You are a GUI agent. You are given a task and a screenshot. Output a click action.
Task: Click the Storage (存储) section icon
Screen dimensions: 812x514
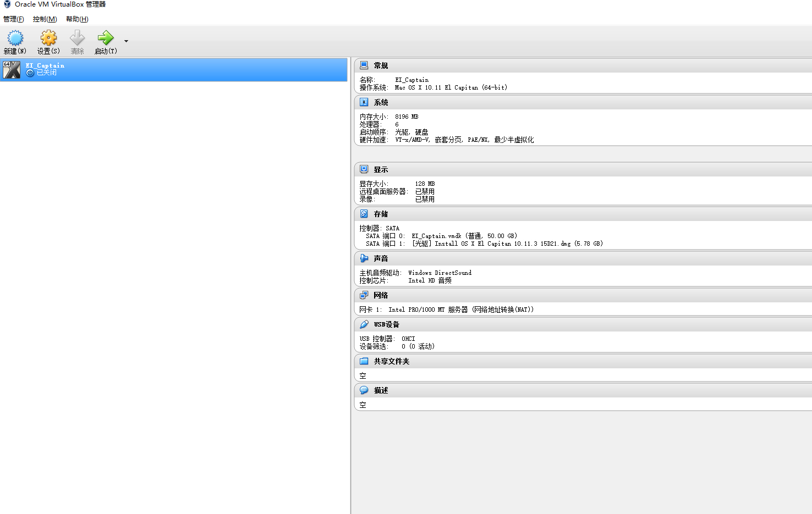(364, 214)
